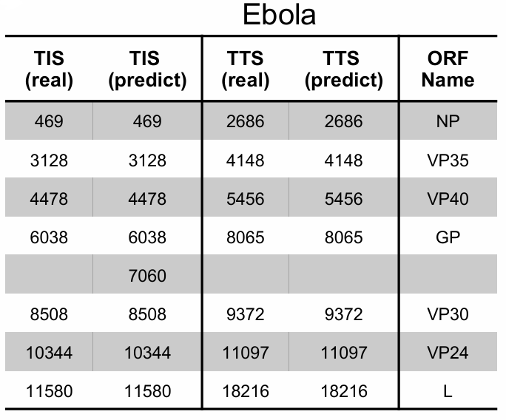Select the "ORF Name" column header

(448, 69)
